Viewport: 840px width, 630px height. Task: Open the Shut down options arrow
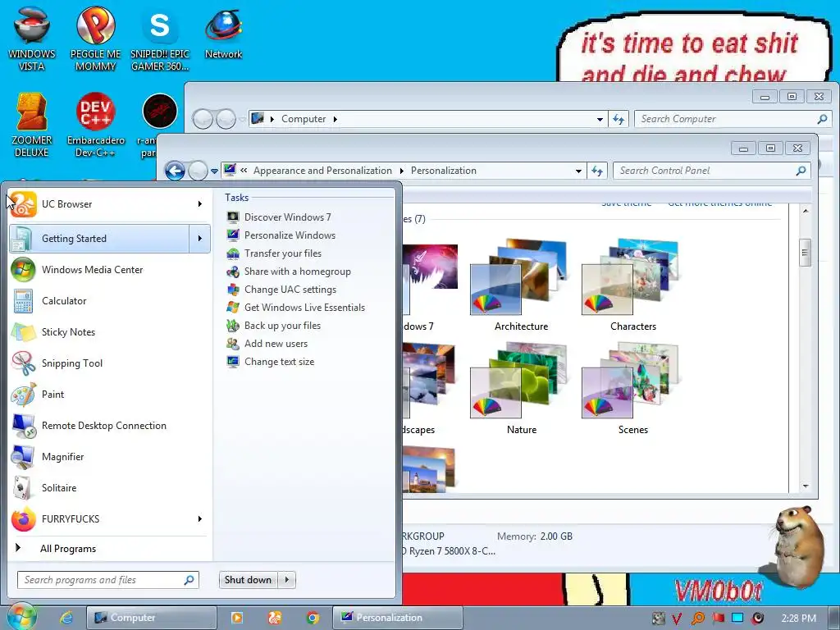[287, 580]
